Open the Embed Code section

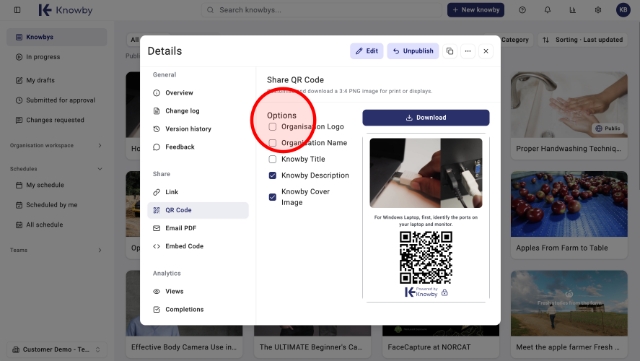point(198,246)
